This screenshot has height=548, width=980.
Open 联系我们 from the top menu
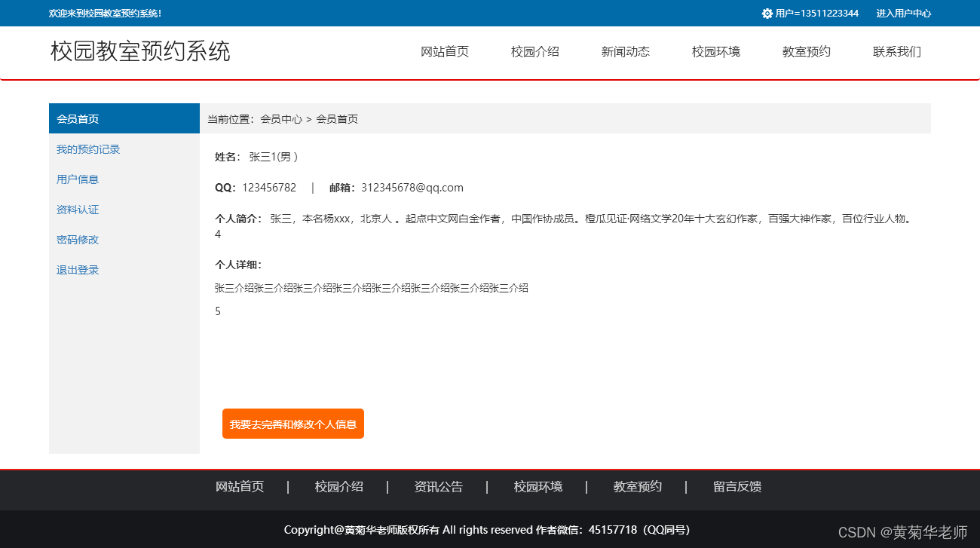click(896, 51)
